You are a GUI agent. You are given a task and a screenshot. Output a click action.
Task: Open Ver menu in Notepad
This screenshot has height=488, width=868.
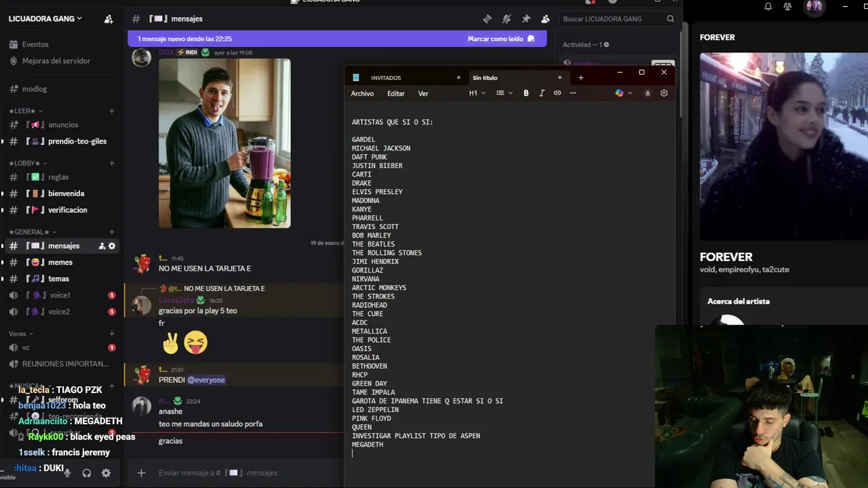423,94
